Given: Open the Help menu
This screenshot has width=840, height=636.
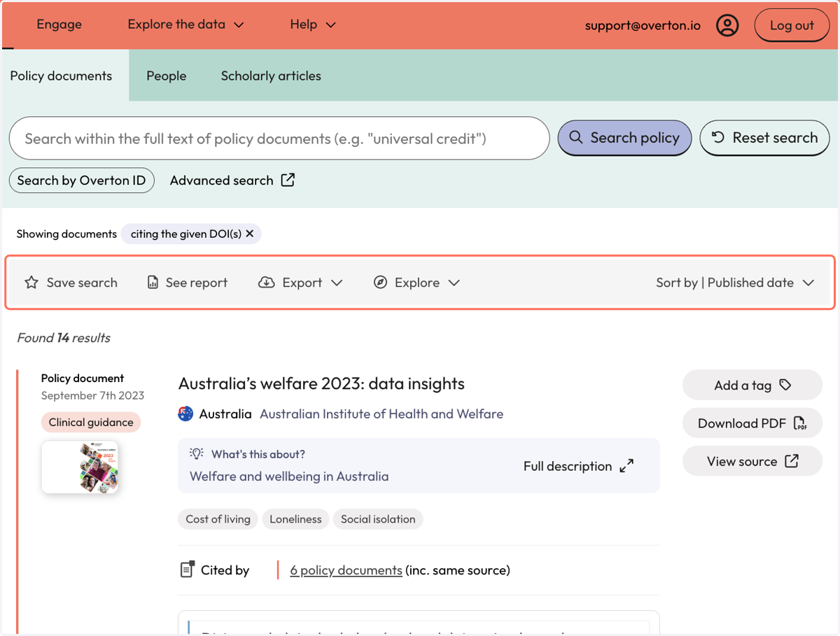Looking at the screenshot, I should [313, 24].
